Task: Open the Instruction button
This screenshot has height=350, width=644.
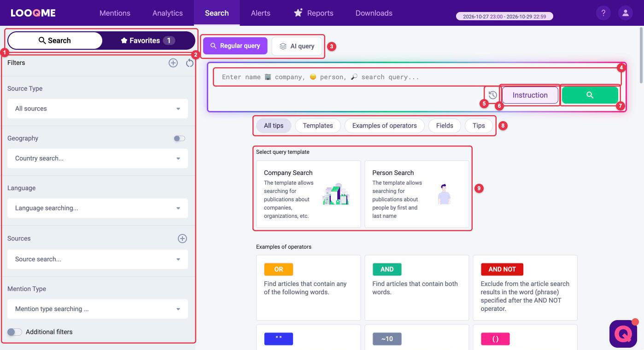Action: point(530,95)
